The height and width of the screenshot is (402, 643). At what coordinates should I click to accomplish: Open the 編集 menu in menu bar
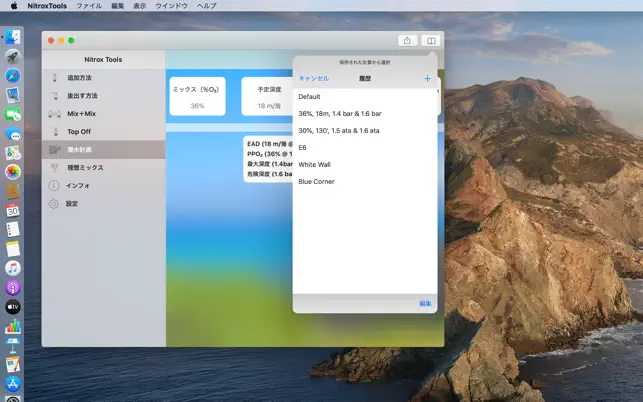[117, 6]
